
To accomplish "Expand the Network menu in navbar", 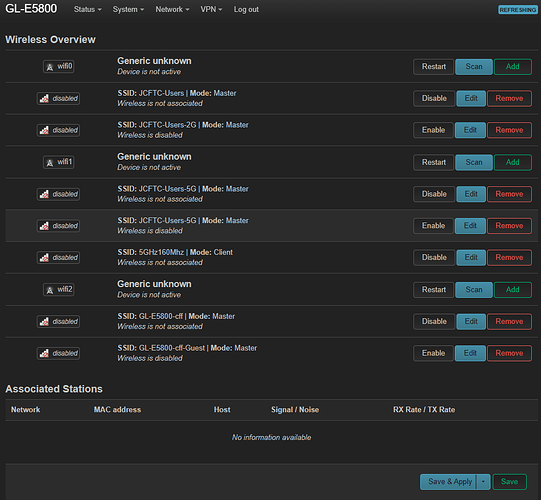I will coord(172,9).
